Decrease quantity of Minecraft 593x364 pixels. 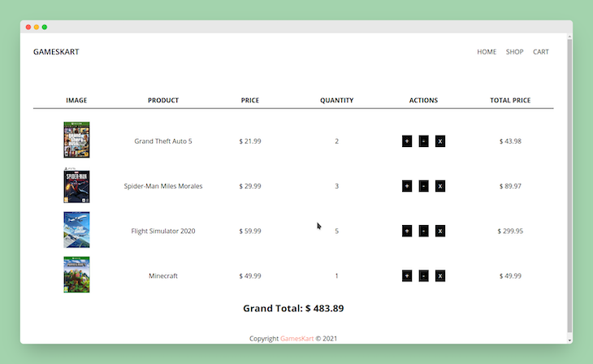tap(423, 275)
